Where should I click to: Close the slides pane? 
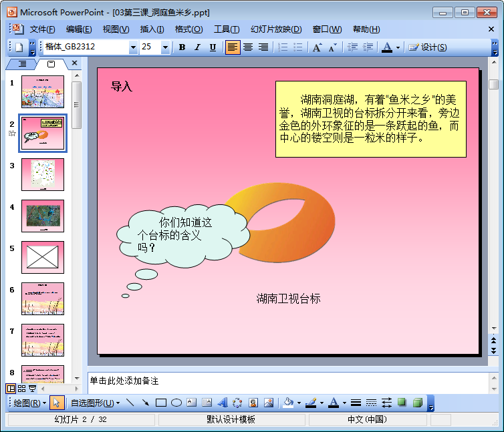[75, 63]
